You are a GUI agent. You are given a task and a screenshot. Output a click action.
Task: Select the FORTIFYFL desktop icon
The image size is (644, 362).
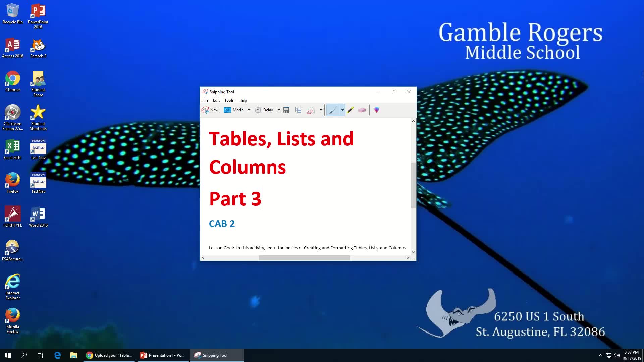(x=13, y=217)
